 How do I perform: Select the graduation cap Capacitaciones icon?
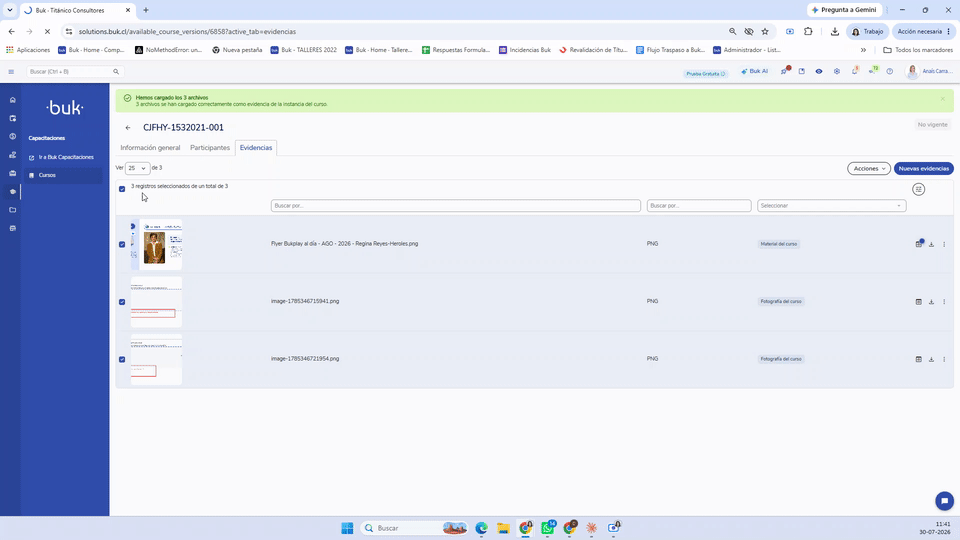12,192
